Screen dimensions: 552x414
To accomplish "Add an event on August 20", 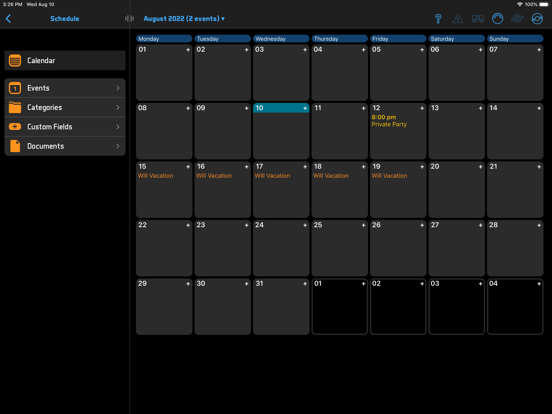I will tap(480, 167).
